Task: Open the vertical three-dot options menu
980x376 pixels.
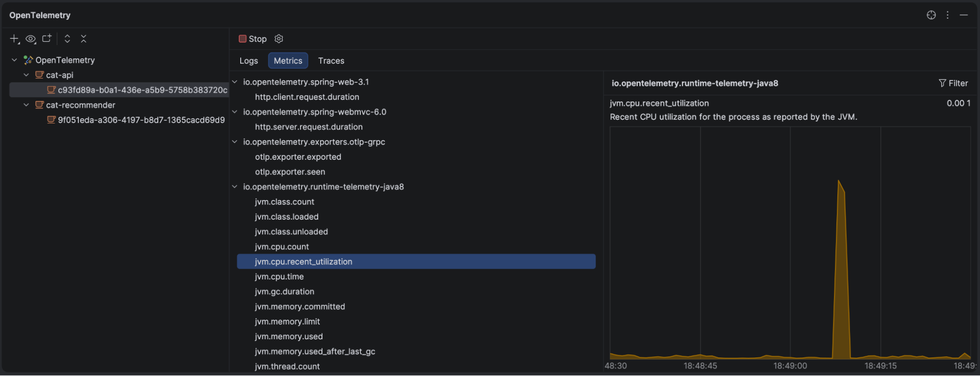Action: click(x=948, y=15)
